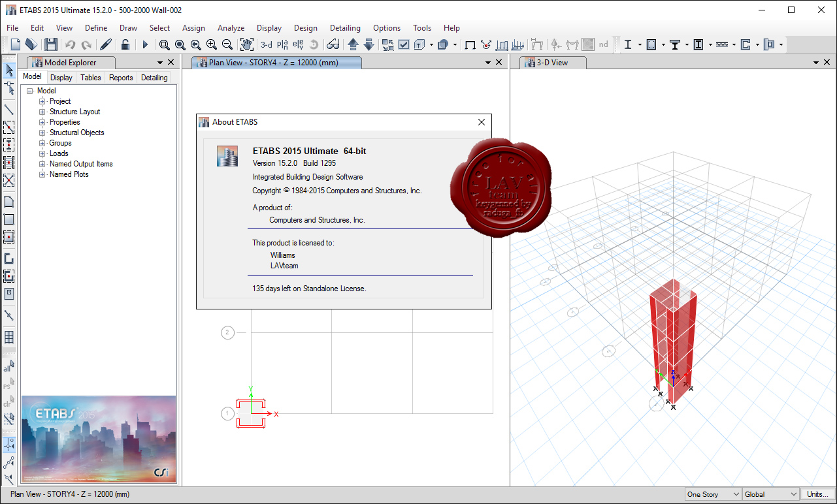The width and height of the screenshot is (837, 504).
Task: Click the Units... button
Action: click(817, 495)
